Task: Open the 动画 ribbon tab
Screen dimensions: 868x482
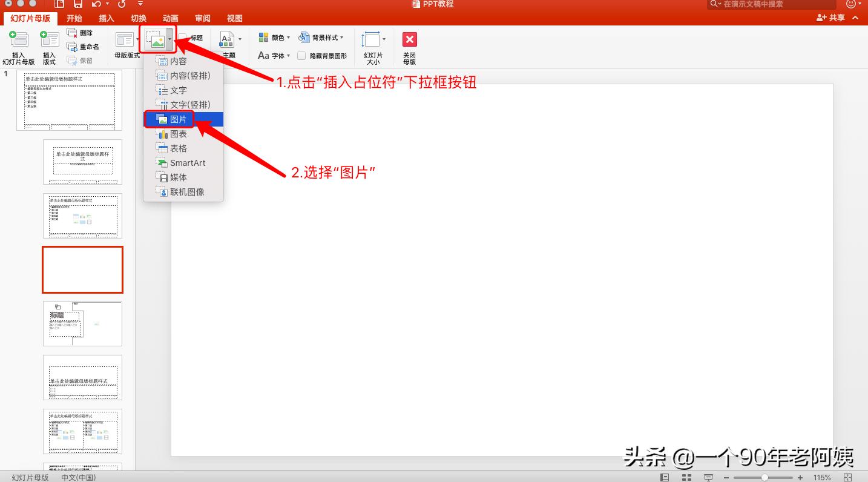Action: [x=170, y=18]
